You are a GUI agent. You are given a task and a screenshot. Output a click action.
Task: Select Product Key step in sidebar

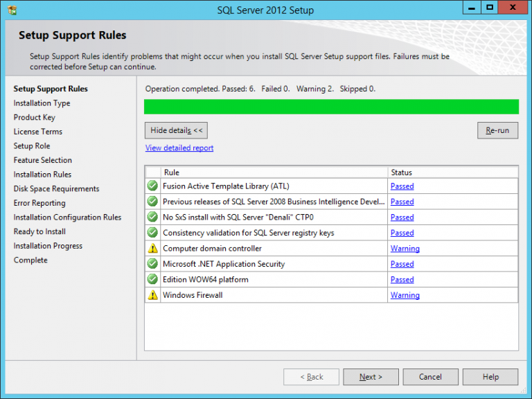click(x=34, y=117)
